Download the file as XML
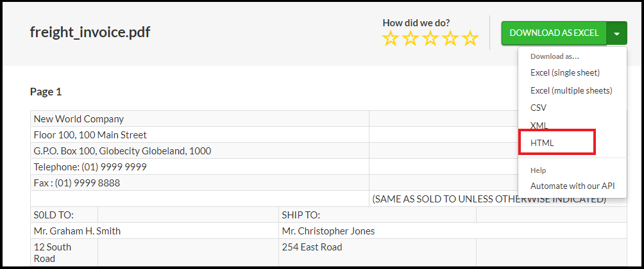 tap(539, 126)
